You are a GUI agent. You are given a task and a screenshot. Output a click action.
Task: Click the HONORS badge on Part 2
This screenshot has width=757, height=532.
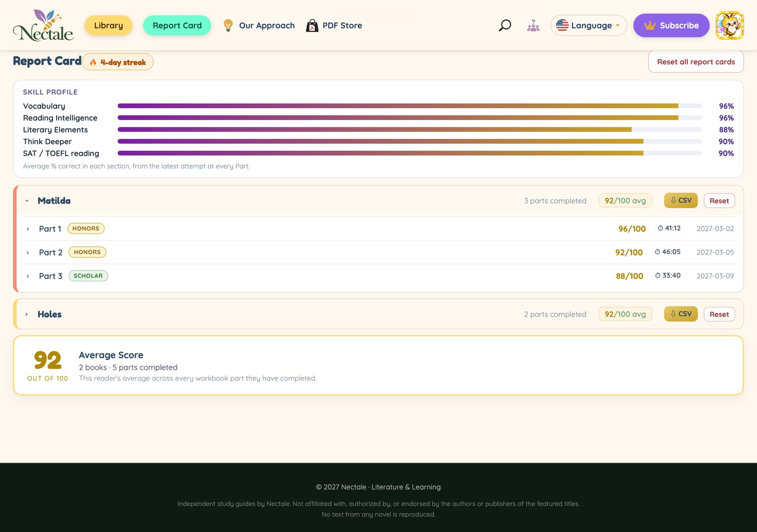[x=87, y=252]
